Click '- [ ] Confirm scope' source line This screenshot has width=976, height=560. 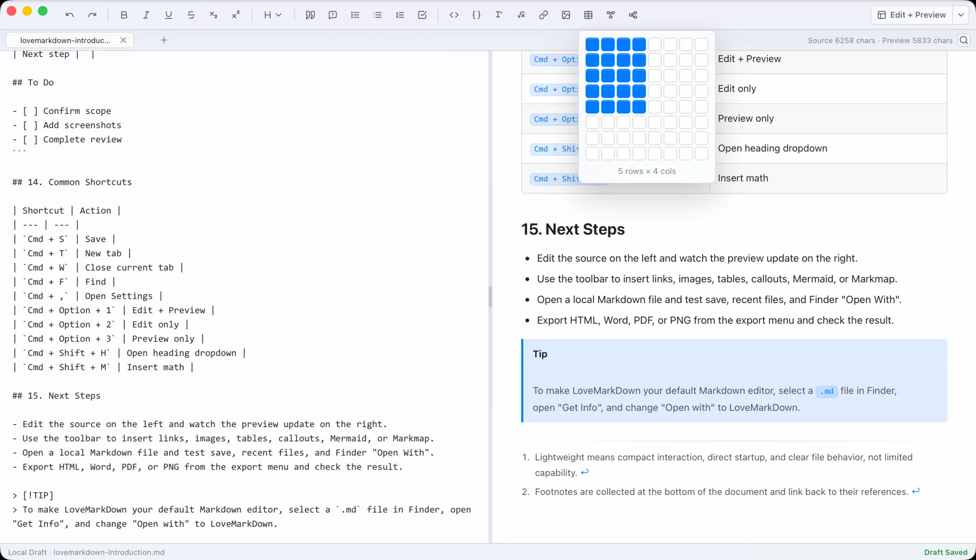click(x=62, y=111)
